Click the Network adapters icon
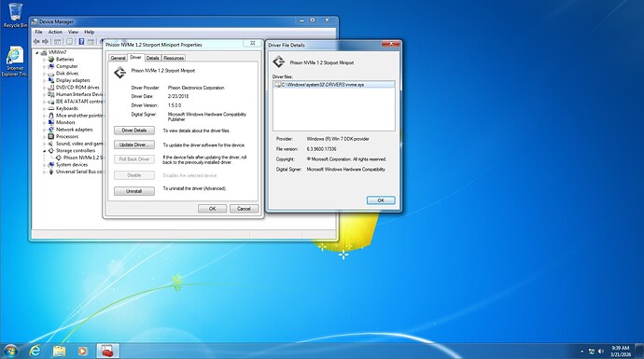The width and height of the screenshot is (644, 359). pos(51,130)
